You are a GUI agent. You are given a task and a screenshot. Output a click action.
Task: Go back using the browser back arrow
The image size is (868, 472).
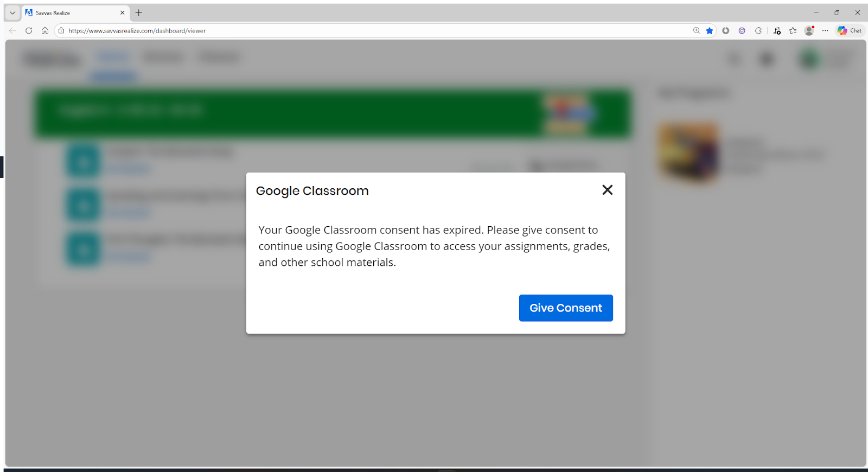[12, 31]
